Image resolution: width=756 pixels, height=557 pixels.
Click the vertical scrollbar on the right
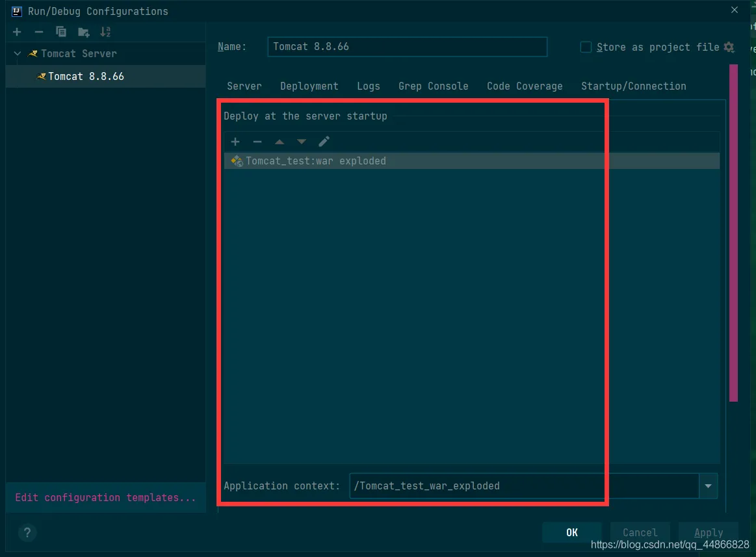pyautogui.click(x=733, y=233)
